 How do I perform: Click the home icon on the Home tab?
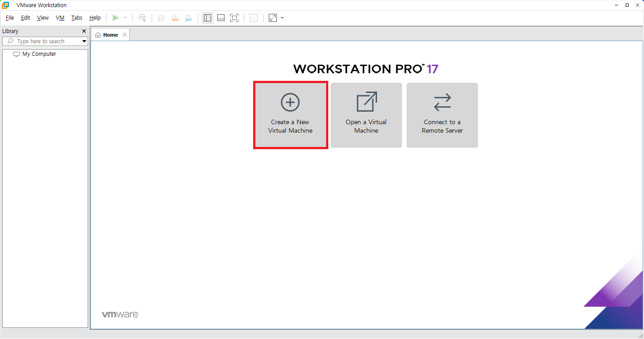tap(98, 35)
